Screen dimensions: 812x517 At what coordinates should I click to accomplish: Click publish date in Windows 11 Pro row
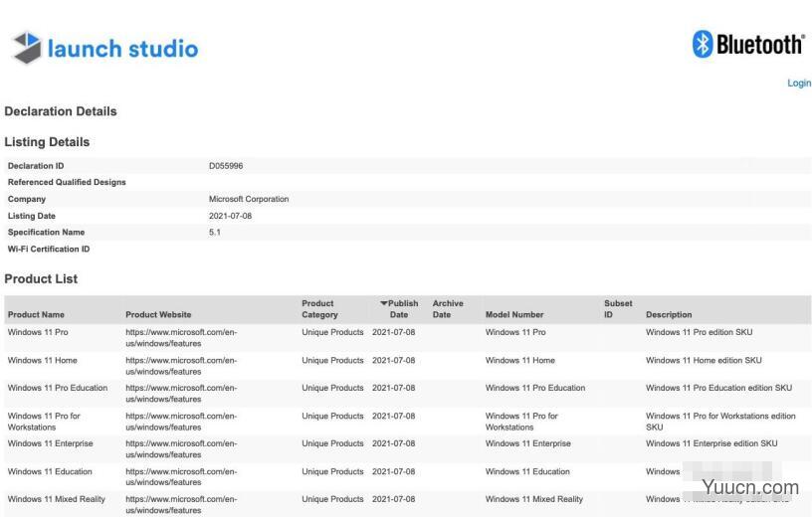click(394, 332)
